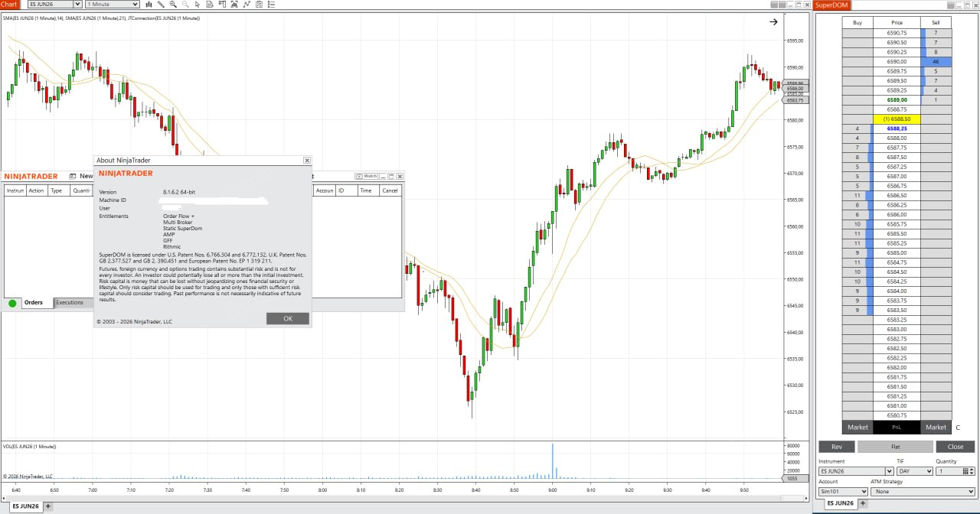Select the ES JUN26 SuperDOM tab
Screen dimensions: 980x514
839,503
